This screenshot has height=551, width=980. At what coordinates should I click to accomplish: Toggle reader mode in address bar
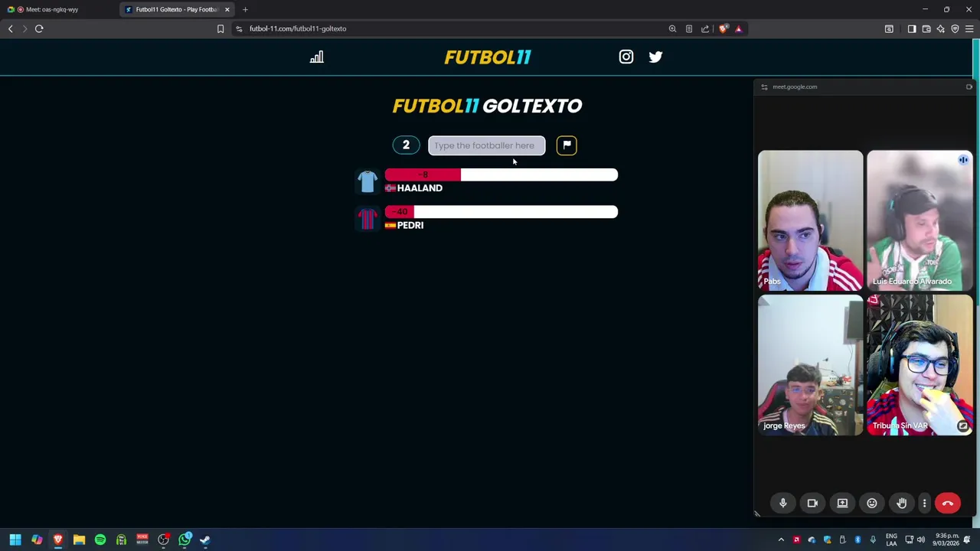(x=689, y=29)
